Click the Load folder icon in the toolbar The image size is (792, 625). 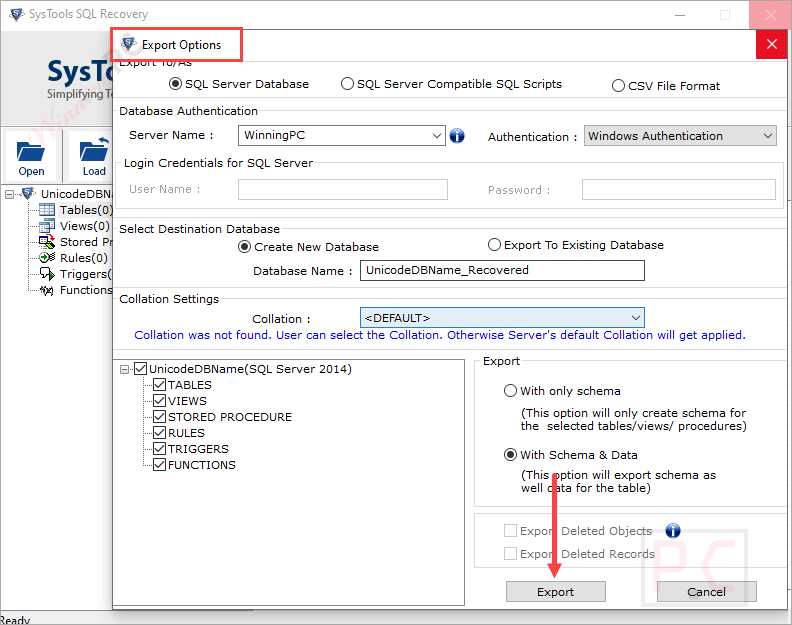94,150
